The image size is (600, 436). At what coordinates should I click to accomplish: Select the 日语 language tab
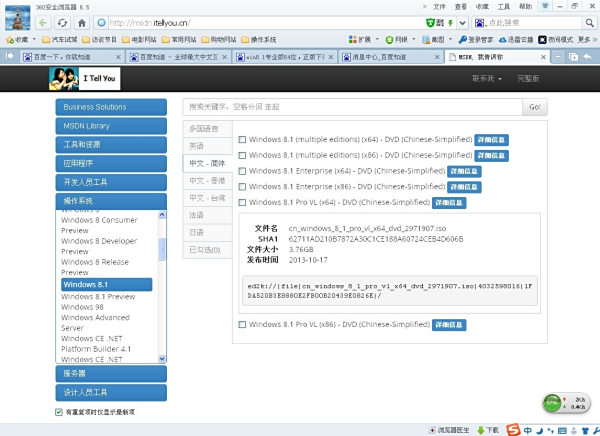208,232
